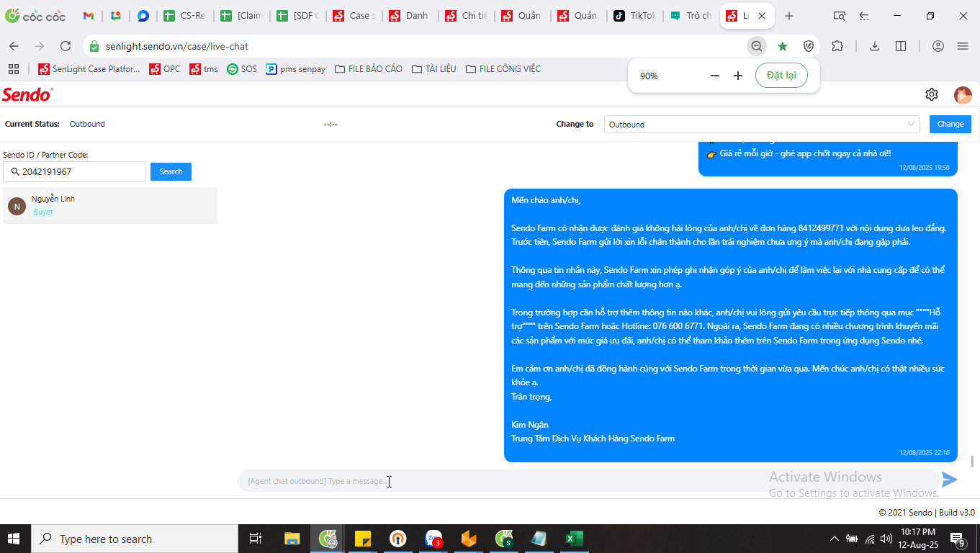Image resolution: width=980 pixels, height=553 pixels.
Task: Switch to the Case tab
Action: pyautogui.click(x=355, y=16)
